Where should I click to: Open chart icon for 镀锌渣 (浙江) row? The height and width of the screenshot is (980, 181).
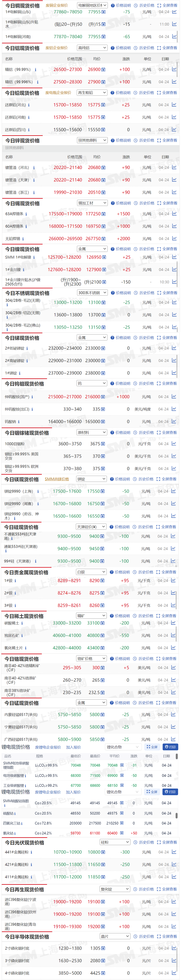pyautogui.click(x=174, y=192)
